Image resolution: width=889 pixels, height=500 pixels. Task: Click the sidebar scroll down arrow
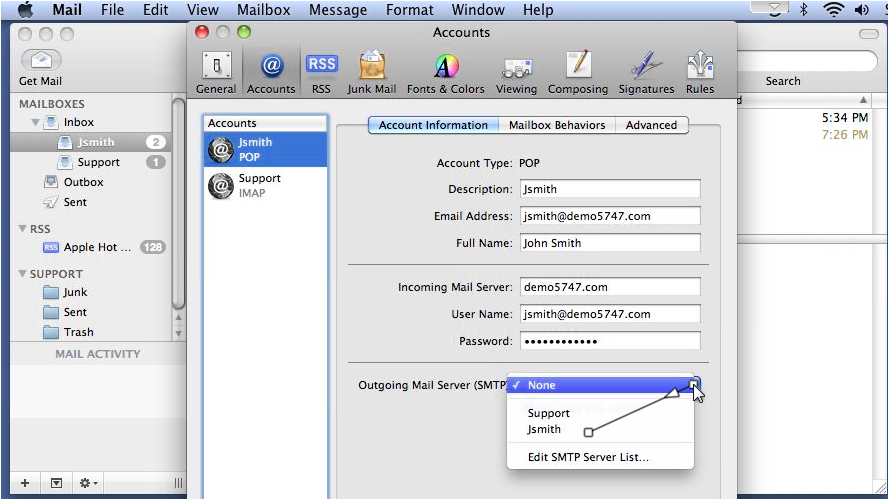coord(178,333)
